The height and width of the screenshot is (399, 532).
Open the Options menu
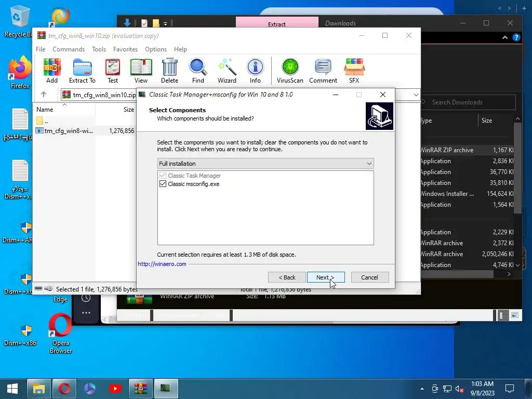point(156,49)
